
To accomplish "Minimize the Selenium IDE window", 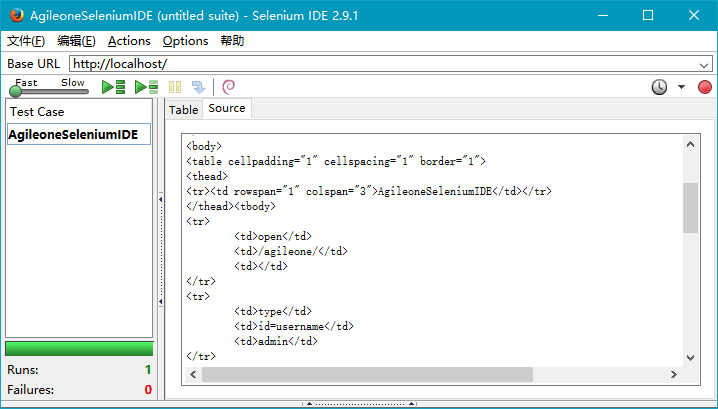I will [x=603, y=15].
